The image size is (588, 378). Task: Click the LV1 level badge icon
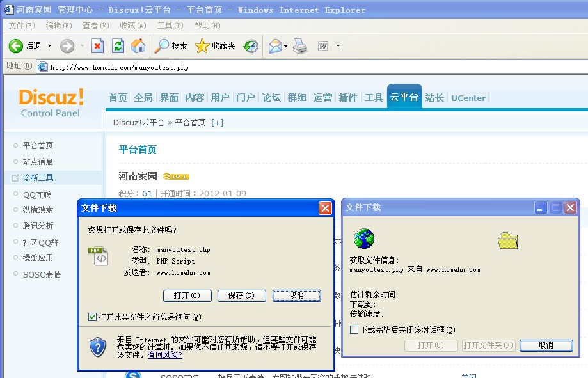pyautogui.click(x=176, y=177)
